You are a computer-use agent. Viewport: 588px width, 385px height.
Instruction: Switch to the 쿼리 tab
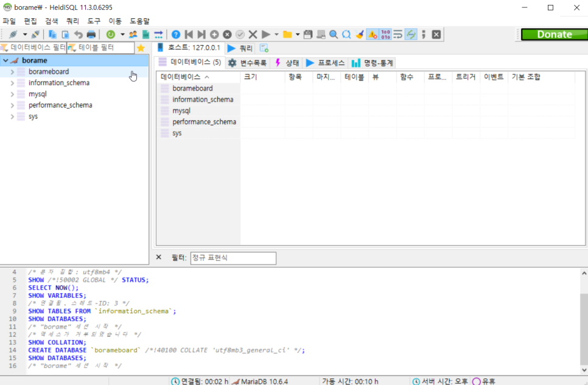(240, 49)
